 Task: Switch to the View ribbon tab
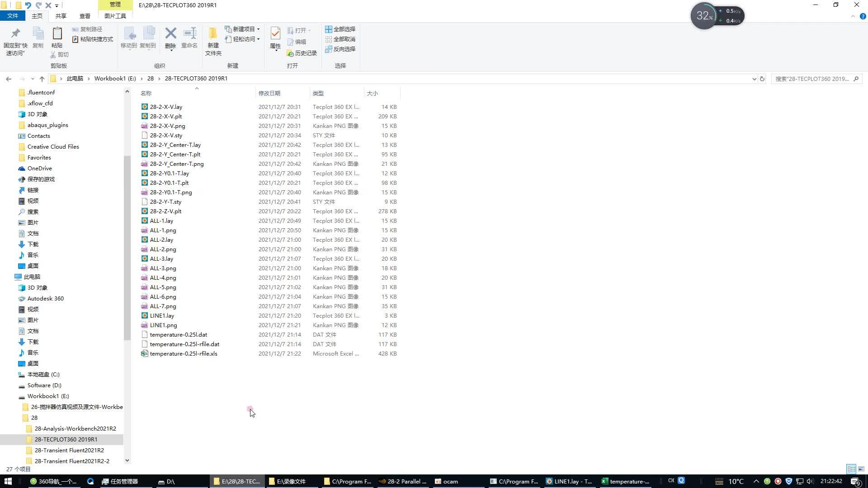pyautogui.click(x=85, y=16)
